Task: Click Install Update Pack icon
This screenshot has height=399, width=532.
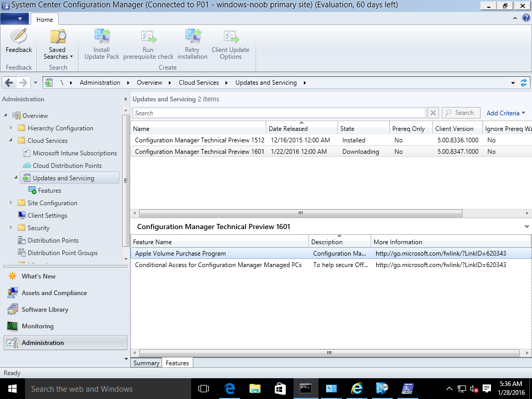Action: [102, 45]
